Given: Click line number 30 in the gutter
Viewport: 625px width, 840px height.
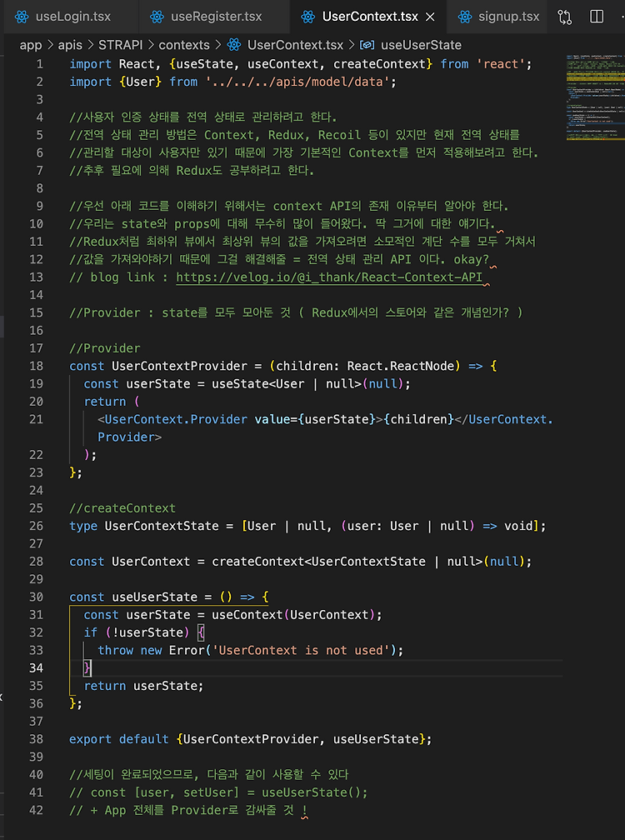Looking at the screenshot, I should [x=36, y=597].
